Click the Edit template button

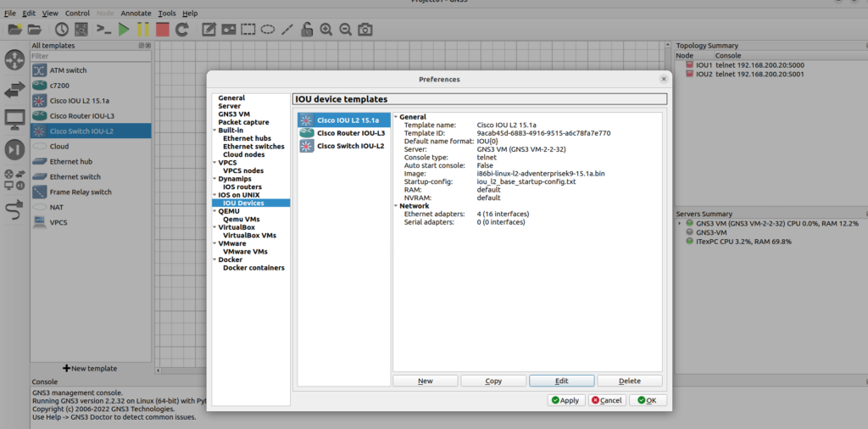point(561,382)
